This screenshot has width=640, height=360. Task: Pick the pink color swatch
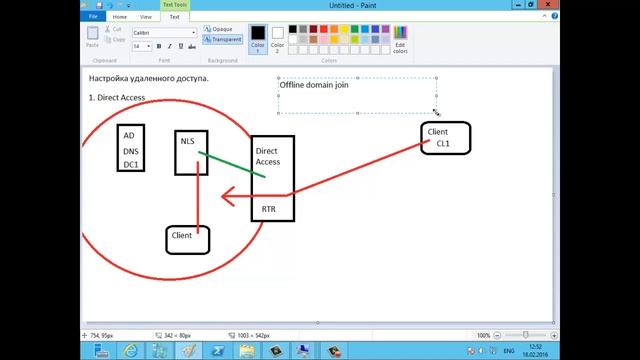324,40
